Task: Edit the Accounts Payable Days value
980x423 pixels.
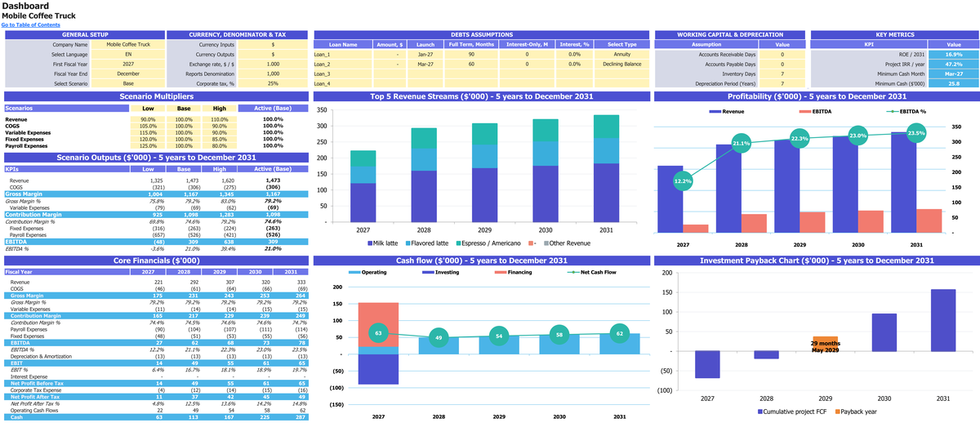Action: (782, 64)
